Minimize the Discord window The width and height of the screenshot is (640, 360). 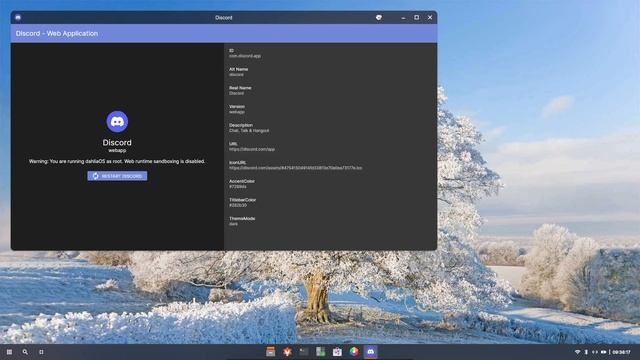[x=403, y=18]
